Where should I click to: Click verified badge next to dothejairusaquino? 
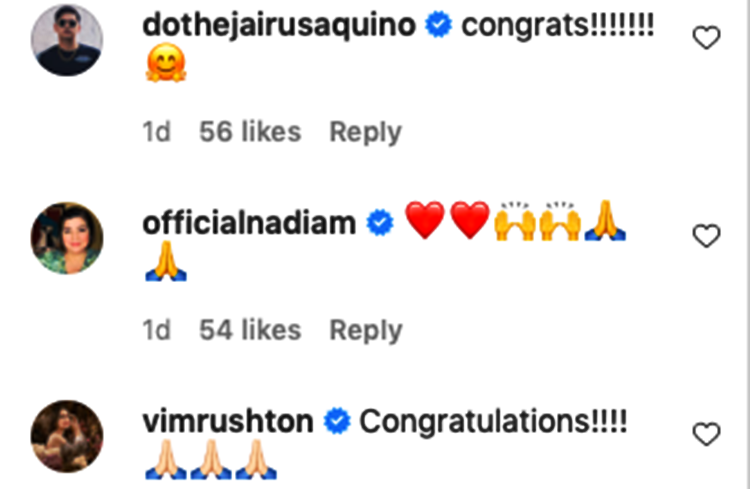pyautogui.click(x=439, y=25)
